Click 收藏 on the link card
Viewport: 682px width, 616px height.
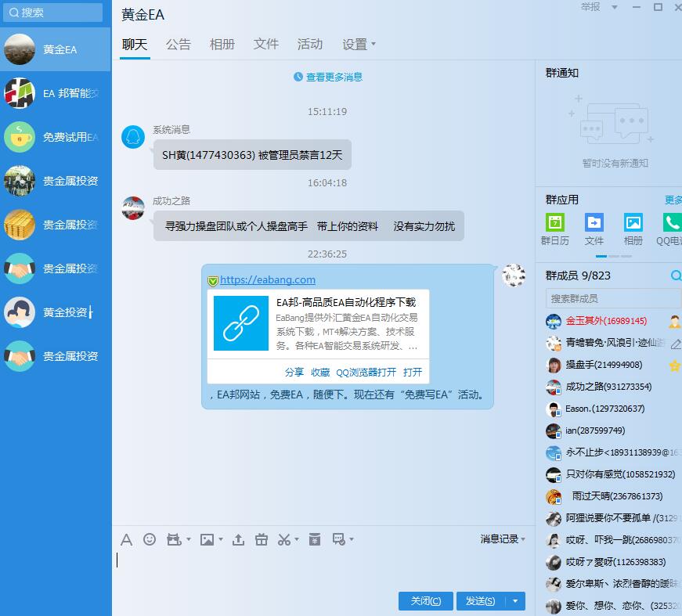pos(320,372)
